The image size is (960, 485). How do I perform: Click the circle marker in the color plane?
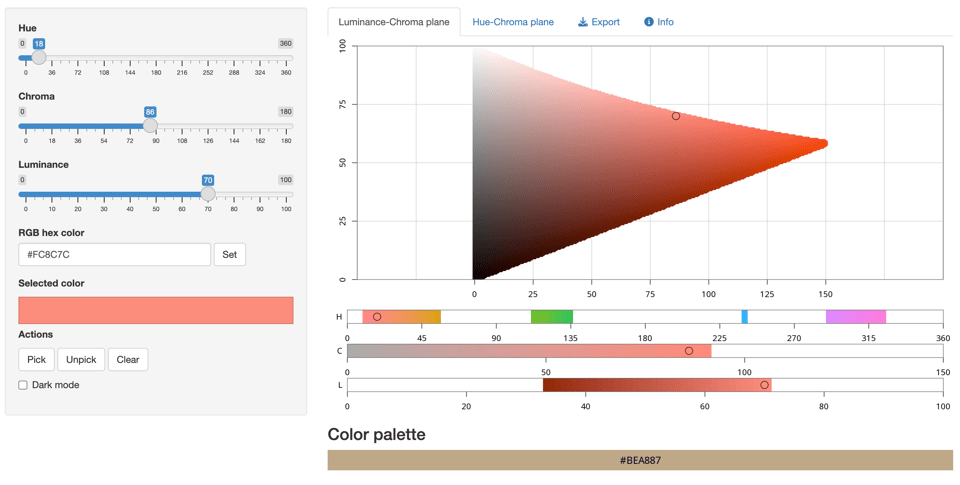676,117
